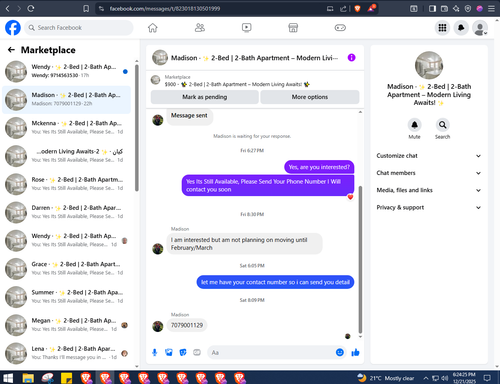Open the account profile avatar menu
The height and width of the screenshot is (384, 500).
[480, 28]
